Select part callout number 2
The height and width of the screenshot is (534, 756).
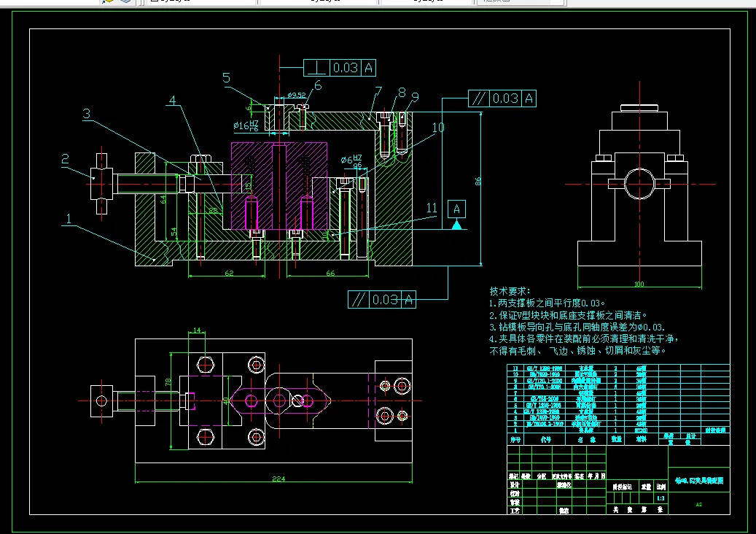pyautogui.click(x=65, y=159)
